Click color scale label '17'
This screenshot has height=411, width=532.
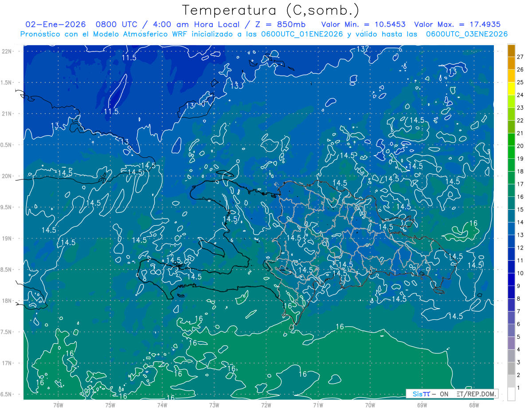pos(520,184)
